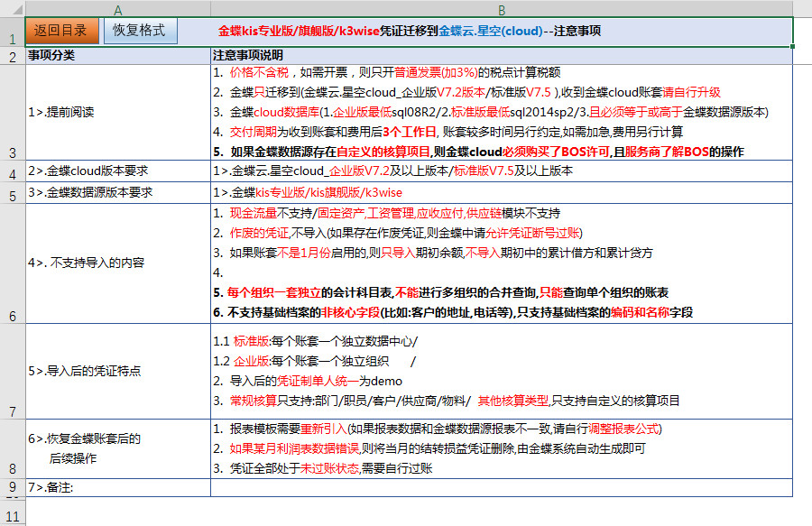Click the kis/k3wise version list cell in row 5

(501, 193)
